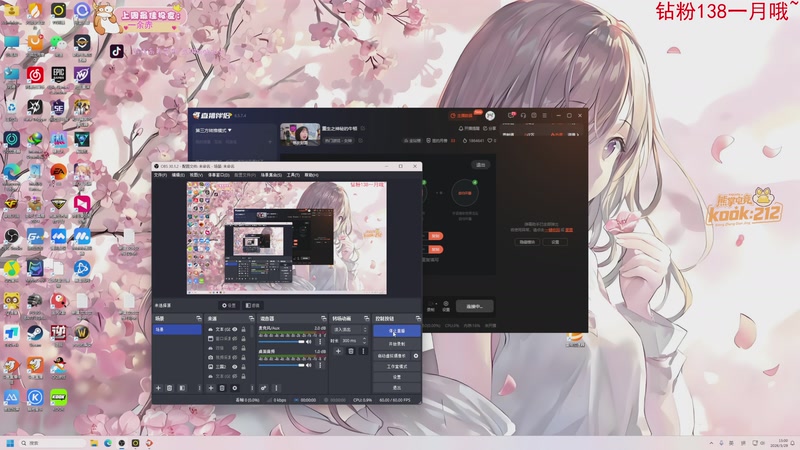Open hamburger menu icon in 直播伴侣 title bar
This screenshot has height=450, width=800.
tap(544, 115)
